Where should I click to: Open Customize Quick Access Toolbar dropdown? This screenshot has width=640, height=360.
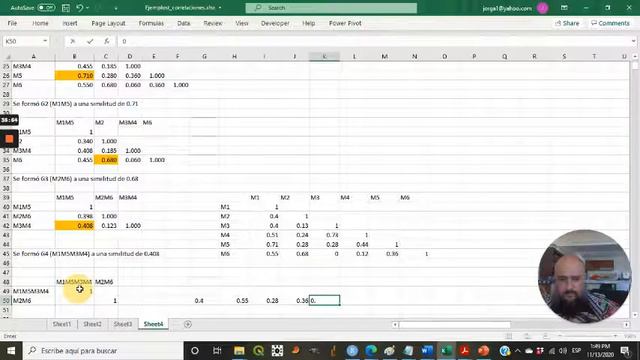[116, 8]
